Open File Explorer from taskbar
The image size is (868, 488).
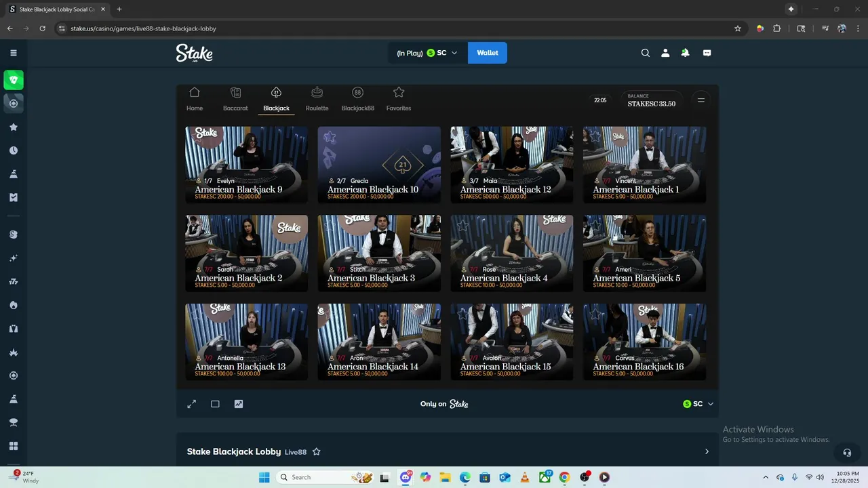(446, 477)
